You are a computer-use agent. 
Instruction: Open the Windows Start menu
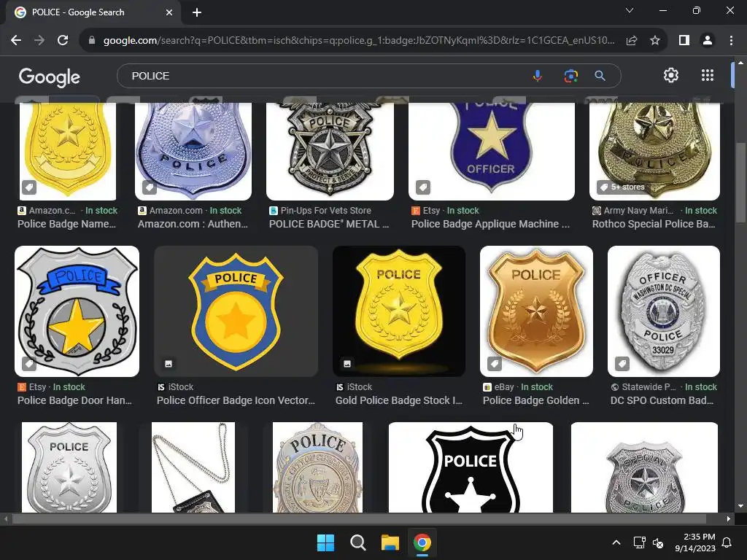point(326,542)
